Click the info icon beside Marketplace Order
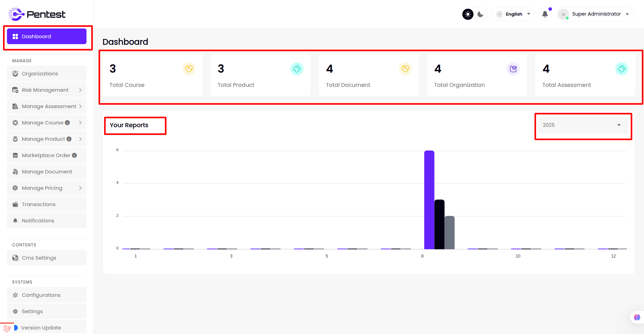Screen dimensions: 644x334 (74, 155)
